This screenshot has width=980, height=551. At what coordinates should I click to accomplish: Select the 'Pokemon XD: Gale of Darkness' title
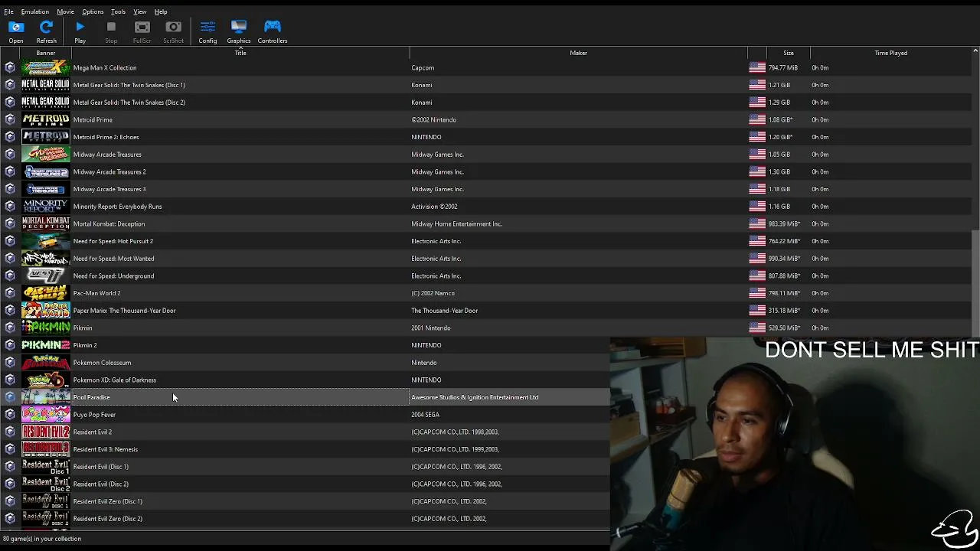115,380
